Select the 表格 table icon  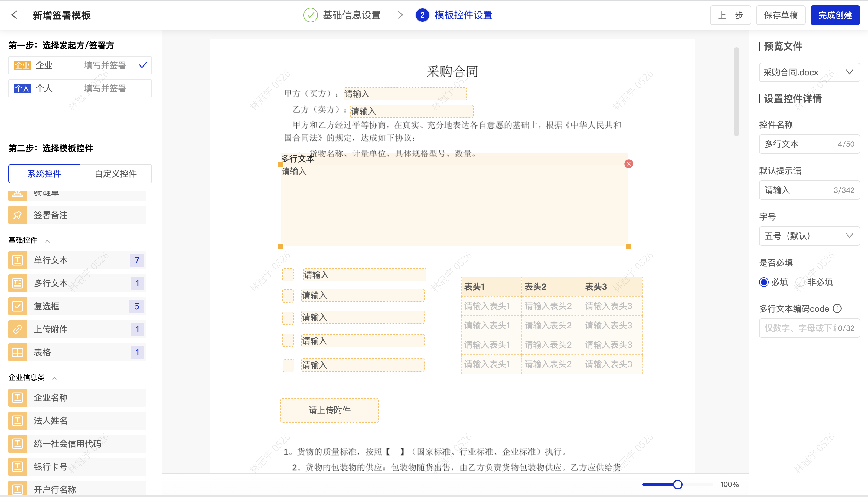pos(18,352)
